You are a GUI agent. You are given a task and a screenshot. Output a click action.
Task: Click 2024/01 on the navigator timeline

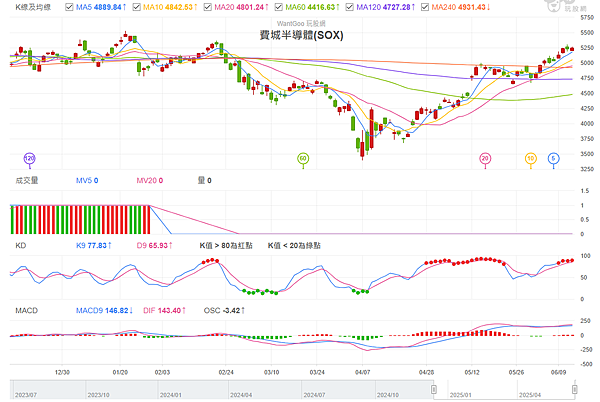(171, 395)
